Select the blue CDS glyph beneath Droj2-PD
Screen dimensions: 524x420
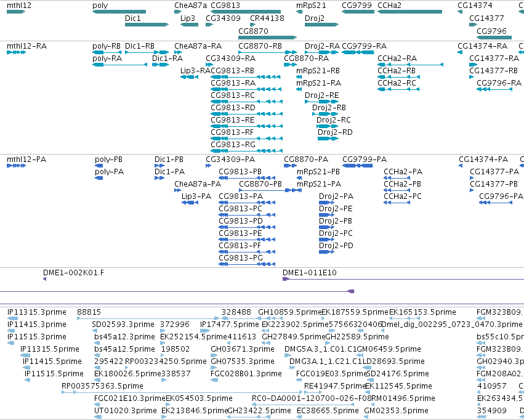pos(326,252)
